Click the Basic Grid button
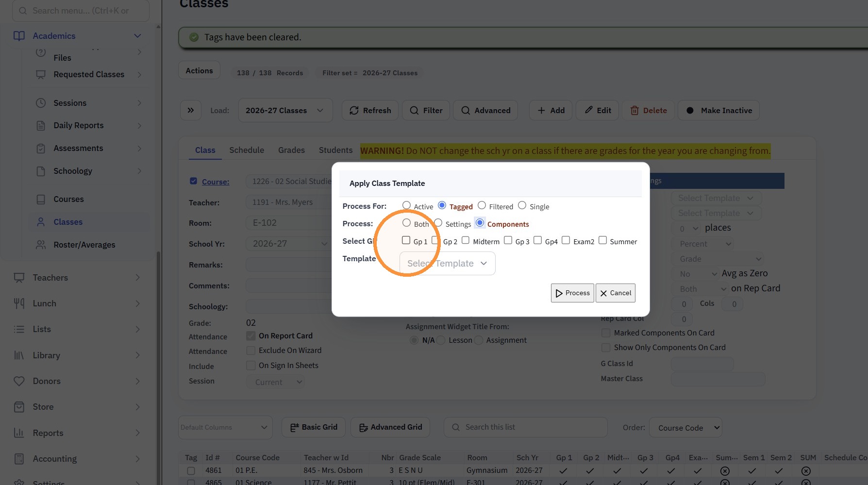 [314, 427]
